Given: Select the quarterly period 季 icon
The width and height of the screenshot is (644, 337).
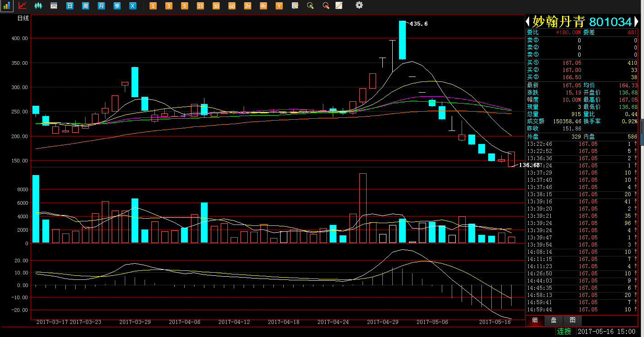Looking at the screenshot, I should 117,6.
